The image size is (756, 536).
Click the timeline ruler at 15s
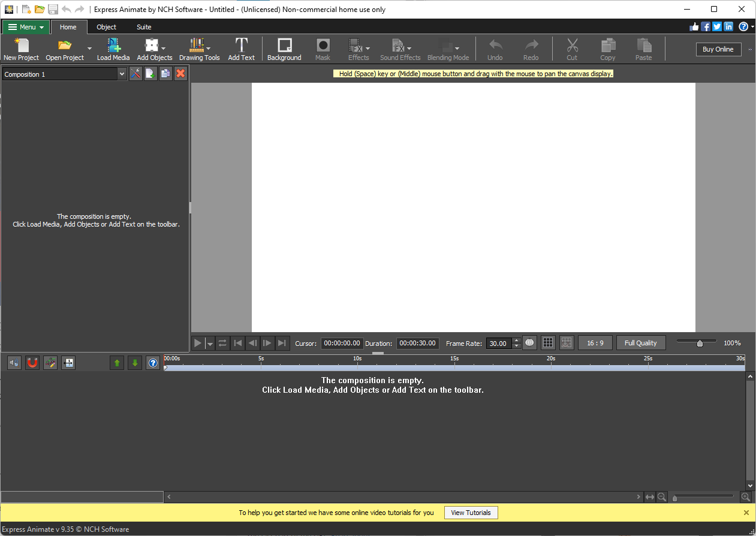[x=454, y=359]
